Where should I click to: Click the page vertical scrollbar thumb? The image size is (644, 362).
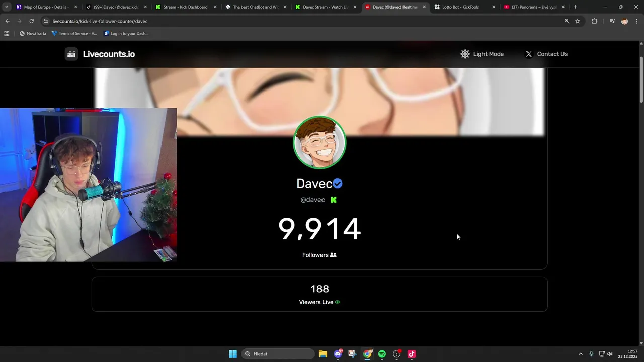[x=641, y=80]
